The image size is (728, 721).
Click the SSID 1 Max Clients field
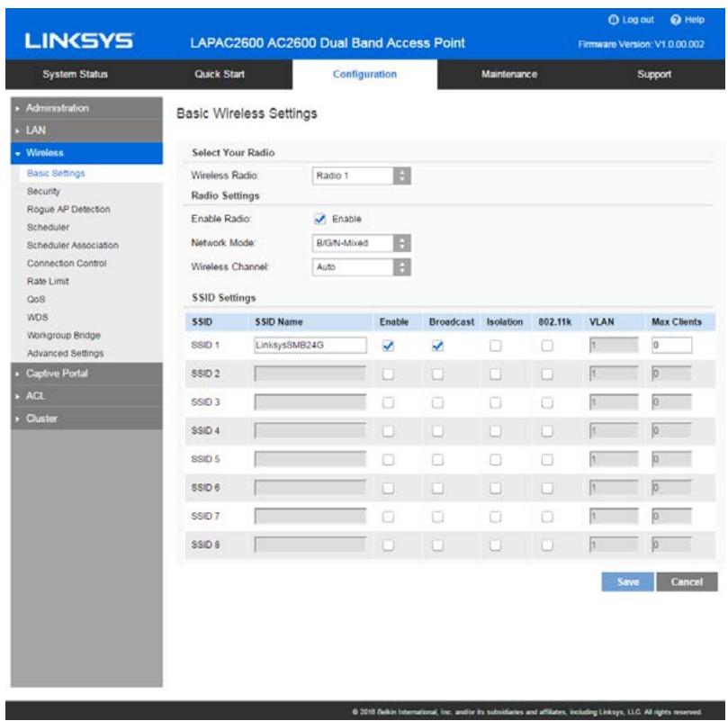672,345
